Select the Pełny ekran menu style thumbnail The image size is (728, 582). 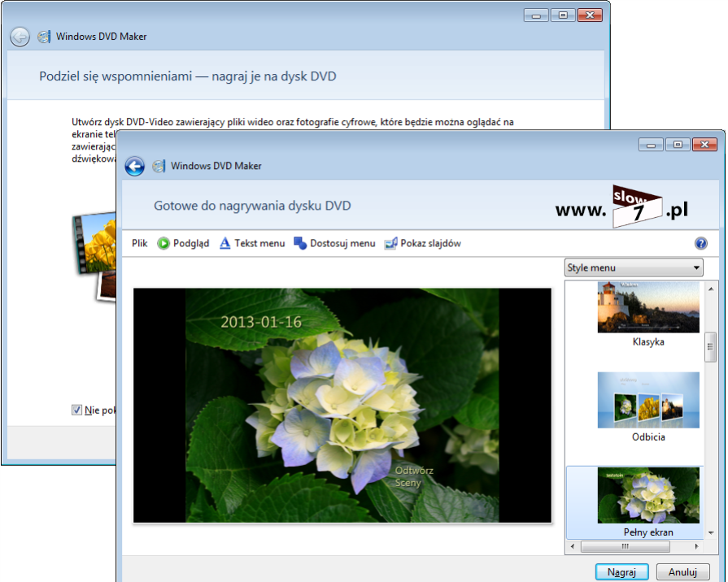click(648, 495)
